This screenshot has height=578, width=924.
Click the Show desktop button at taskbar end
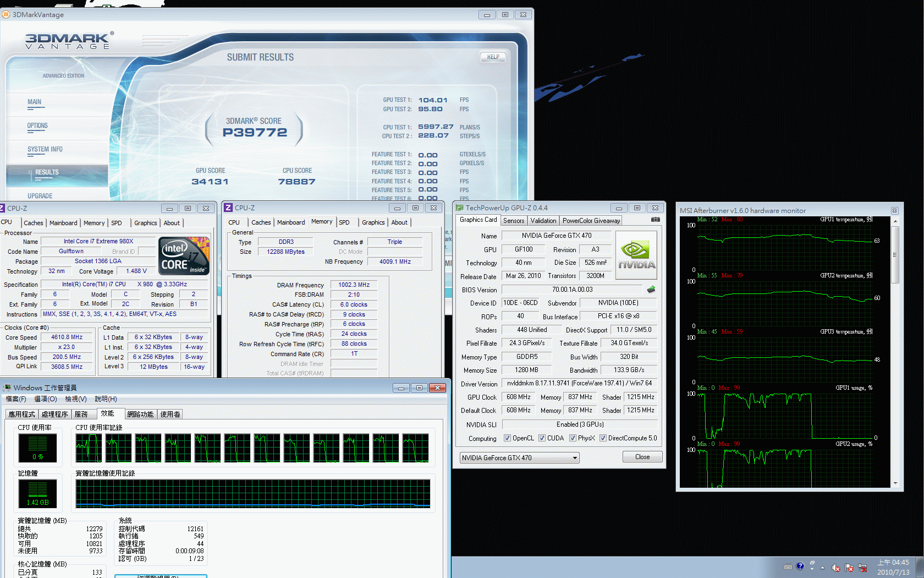(x=919, y=567)
